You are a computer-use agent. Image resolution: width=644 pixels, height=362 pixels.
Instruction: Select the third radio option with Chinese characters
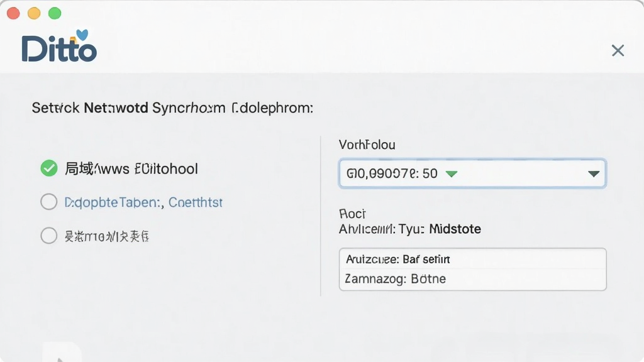click(x=49, y=236)
